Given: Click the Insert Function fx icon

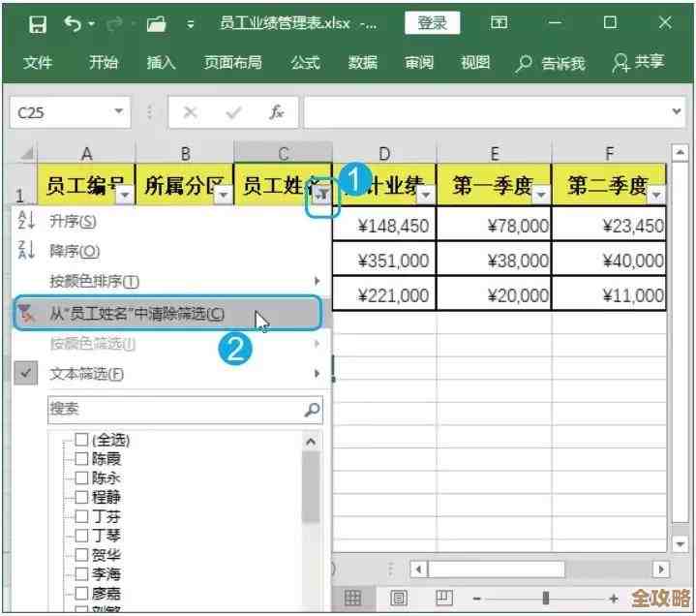Looking at the screenshot, I should (x=277, y=112).
